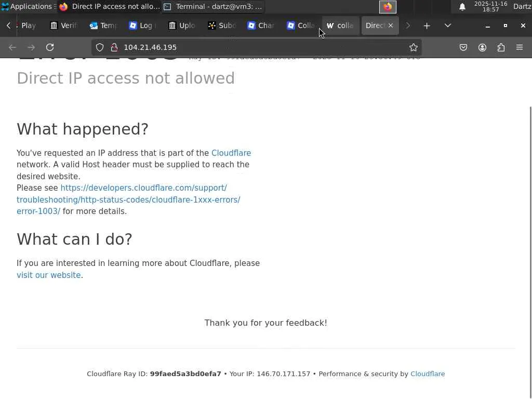Switch to Firefox Direct IP access taskbar item
The image size is (532, 399).
point(109,6)
